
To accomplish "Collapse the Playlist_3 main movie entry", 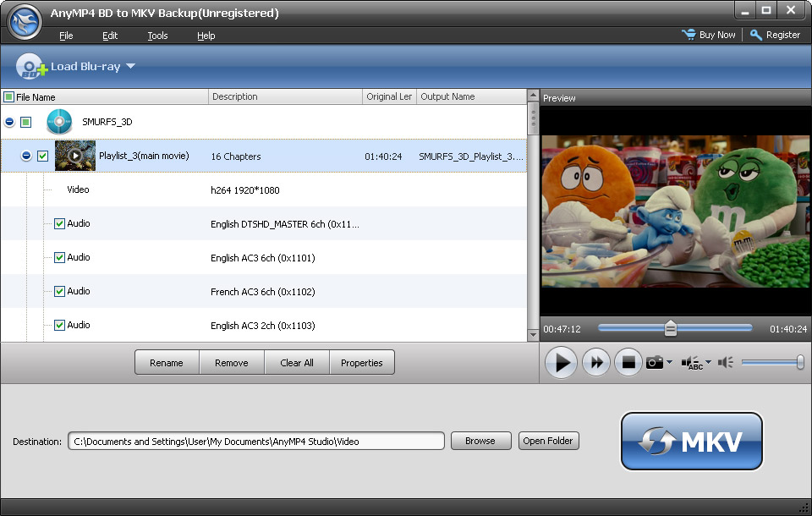I will [x=26, y=156].
